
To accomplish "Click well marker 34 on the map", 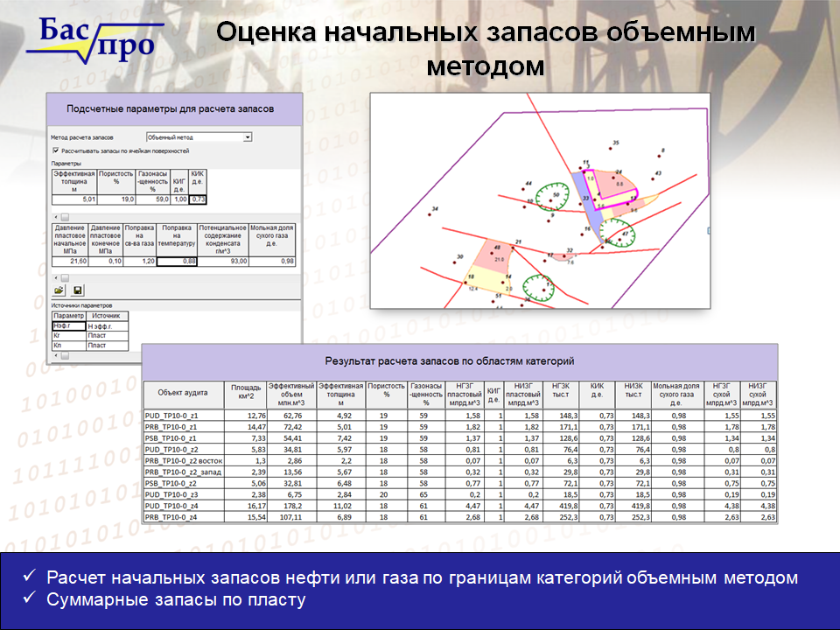I will (x=430, y=214).
